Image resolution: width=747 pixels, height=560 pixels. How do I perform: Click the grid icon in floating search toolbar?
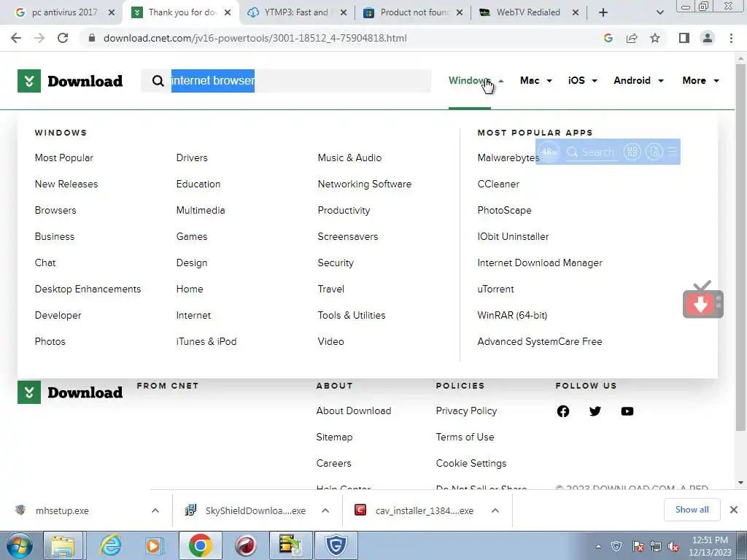(632, 152)
